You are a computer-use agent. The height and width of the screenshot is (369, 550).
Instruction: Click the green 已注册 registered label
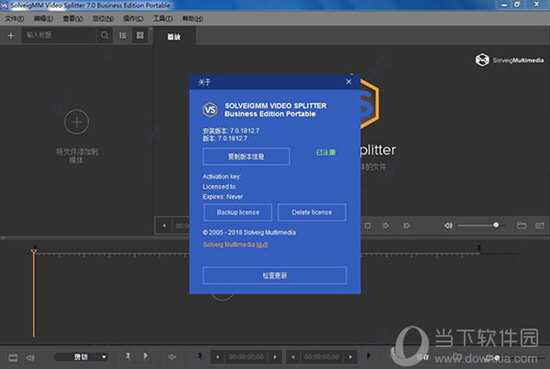click(326, 152)
